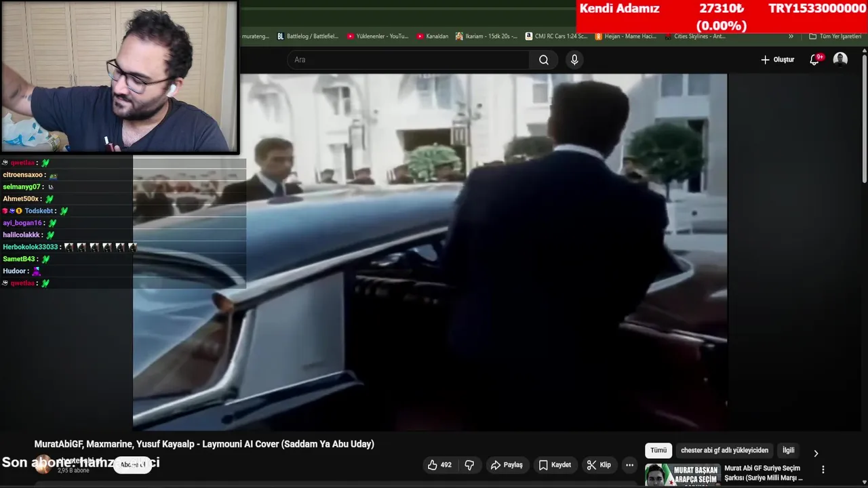
Task: Open options menu for the Suriye Seçim suggested video
Action: pos(823,470)
